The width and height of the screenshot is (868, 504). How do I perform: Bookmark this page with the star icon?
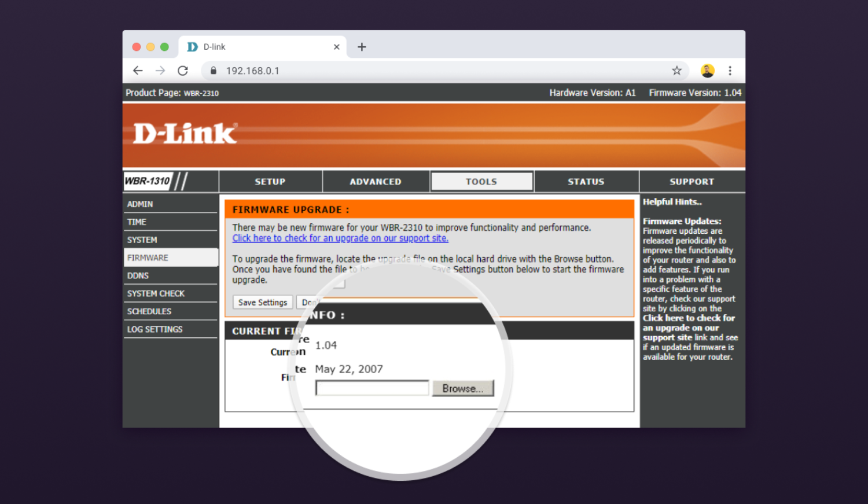point(676,71)
